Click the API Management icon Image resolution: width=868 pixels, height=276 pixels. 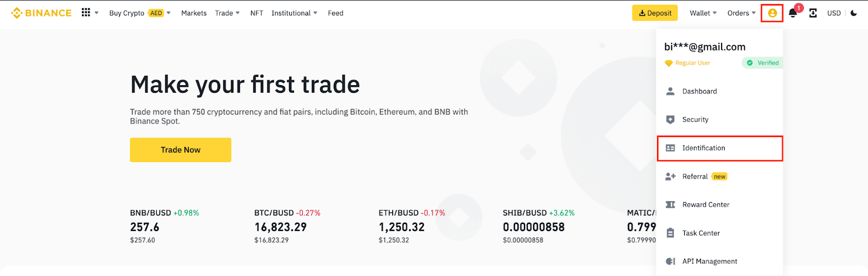coord(671,261)
